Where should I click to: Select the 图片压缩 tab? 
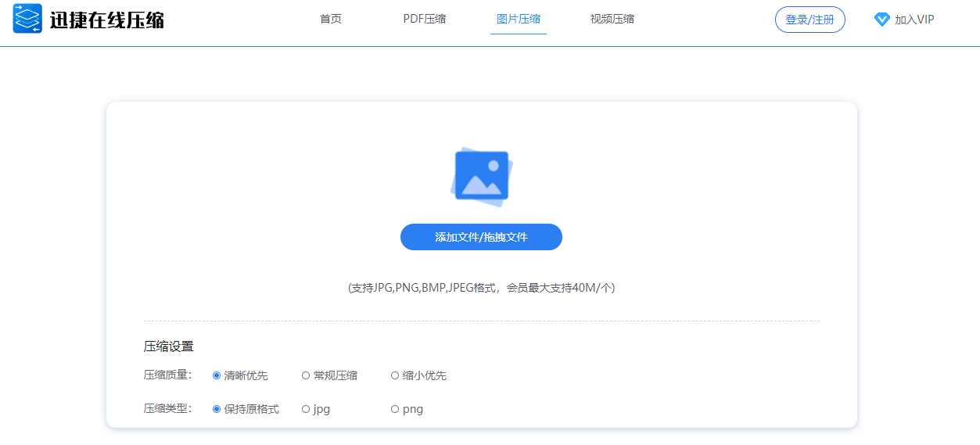click(519, 19)
